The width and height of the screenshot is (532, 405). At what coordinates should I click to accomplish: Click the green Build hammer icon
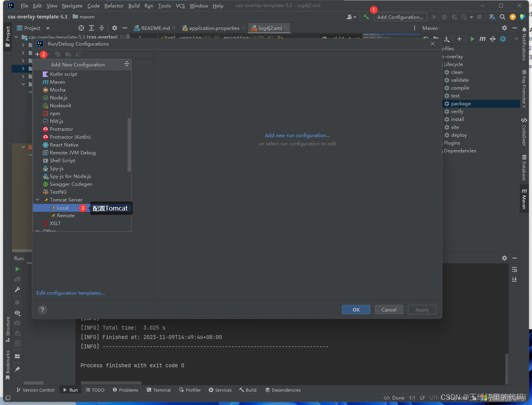(366, 17)
